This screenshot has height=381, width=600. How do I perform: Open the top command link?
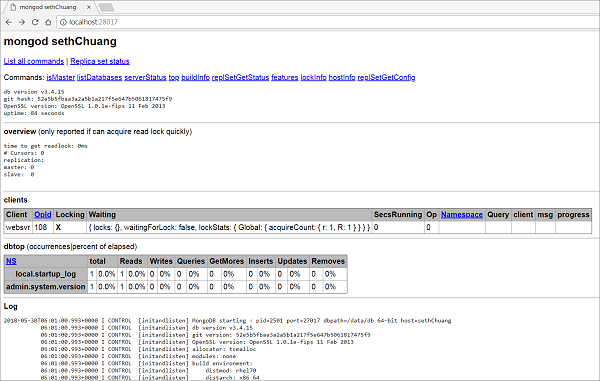tap(174, 77)
